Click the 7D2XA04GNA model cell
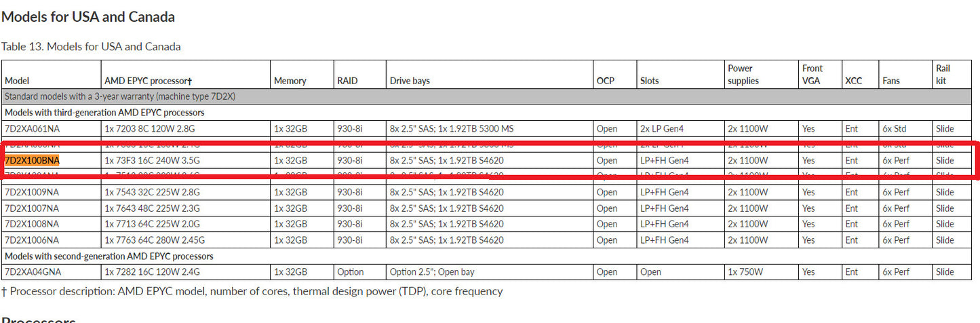Viewport: 980px width, 323px height. 33,272
